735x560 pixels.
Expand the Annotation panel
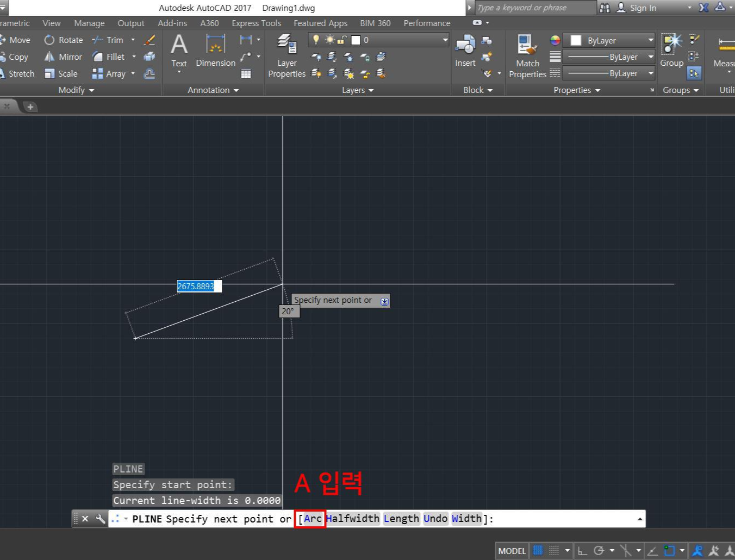213,90
